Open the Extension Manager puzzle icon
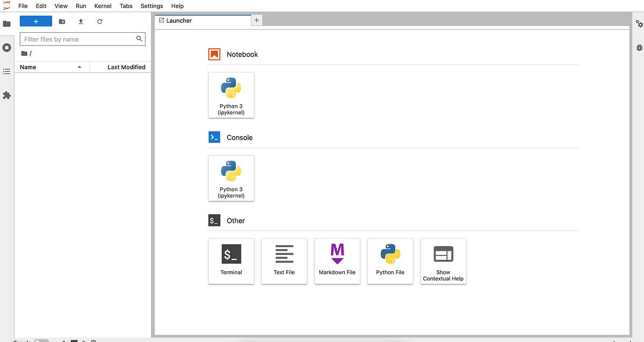Screen dimensions: 644x342 click(7, 95)
